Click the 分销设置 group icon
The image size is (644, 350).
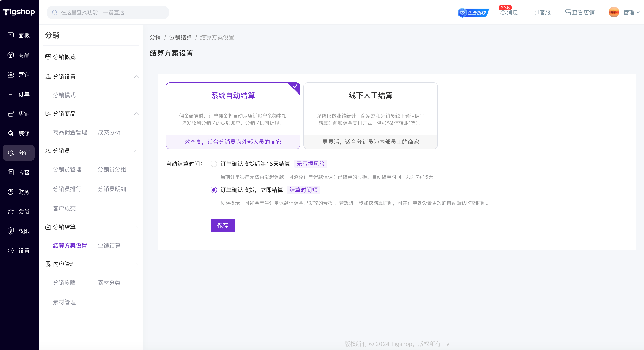(x=48, y=77)
